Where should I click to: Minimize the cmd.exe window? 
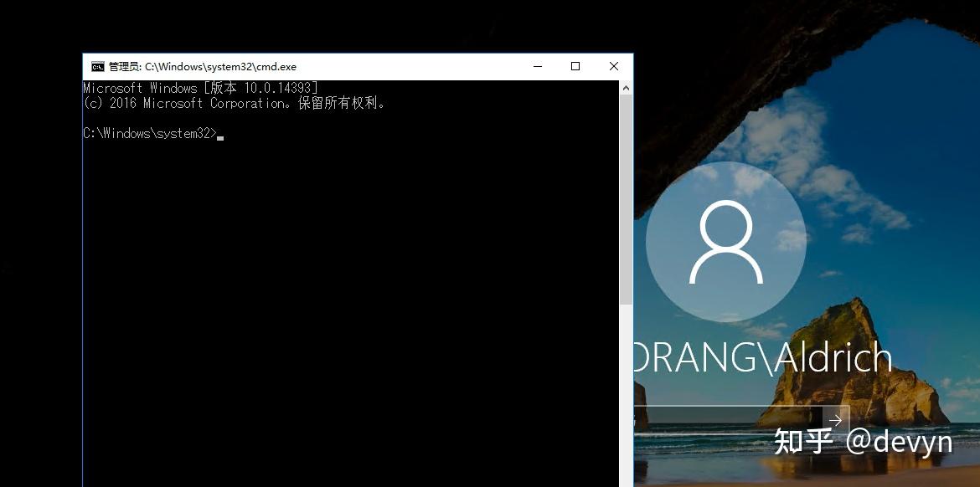538,66
